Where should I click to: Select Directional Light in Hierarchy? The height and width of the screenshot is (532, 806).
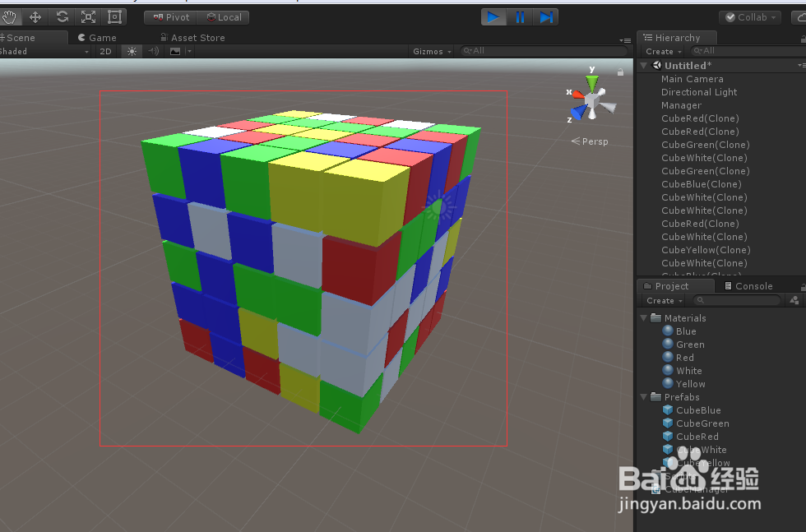click(x=698, y=92)
